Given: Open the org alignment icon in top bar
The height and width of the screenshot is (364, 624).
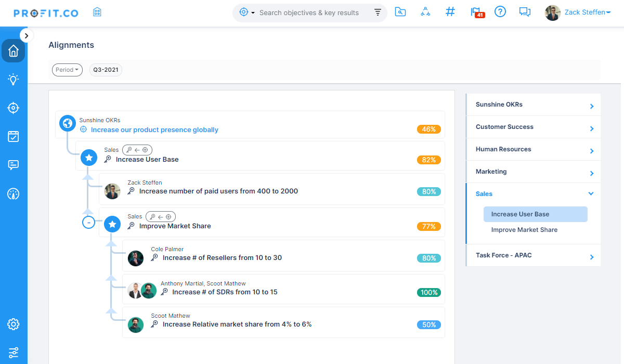Looking at the screenshot, I should coord(425,11).
